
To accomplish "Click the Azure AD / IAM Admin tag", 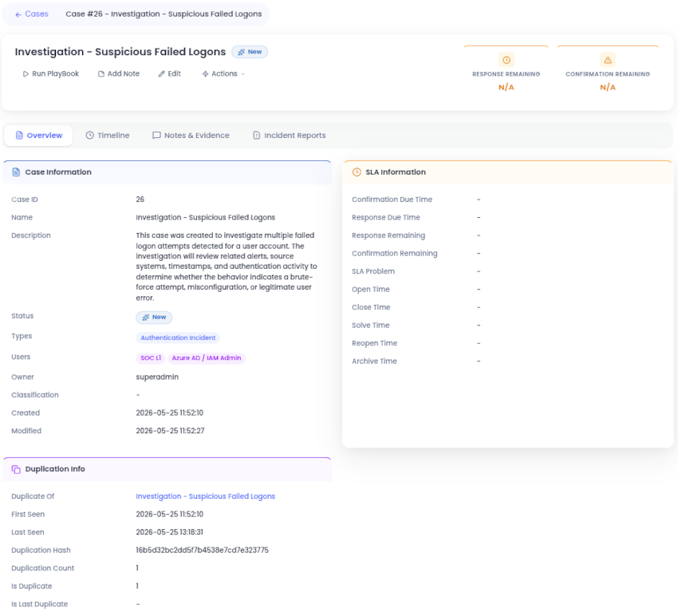I will pyautogui.click(x=207, y=358).
